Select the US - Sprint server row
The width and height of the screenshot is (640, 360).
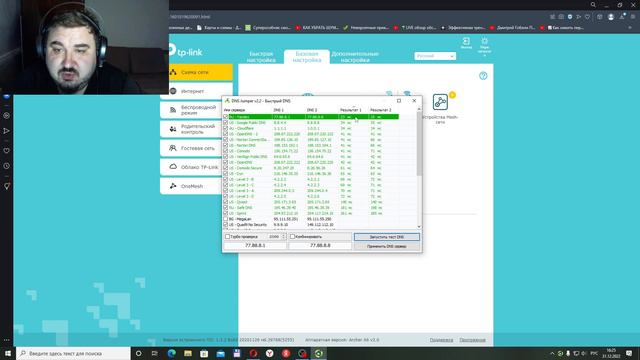point(311,213)
